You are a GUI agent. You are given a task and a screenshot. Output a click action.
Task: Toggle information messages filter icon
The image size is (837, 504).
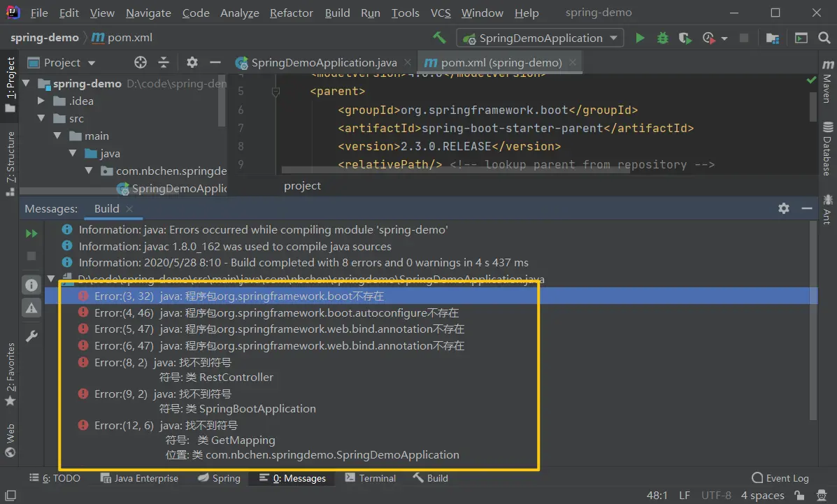pos(31,285)
